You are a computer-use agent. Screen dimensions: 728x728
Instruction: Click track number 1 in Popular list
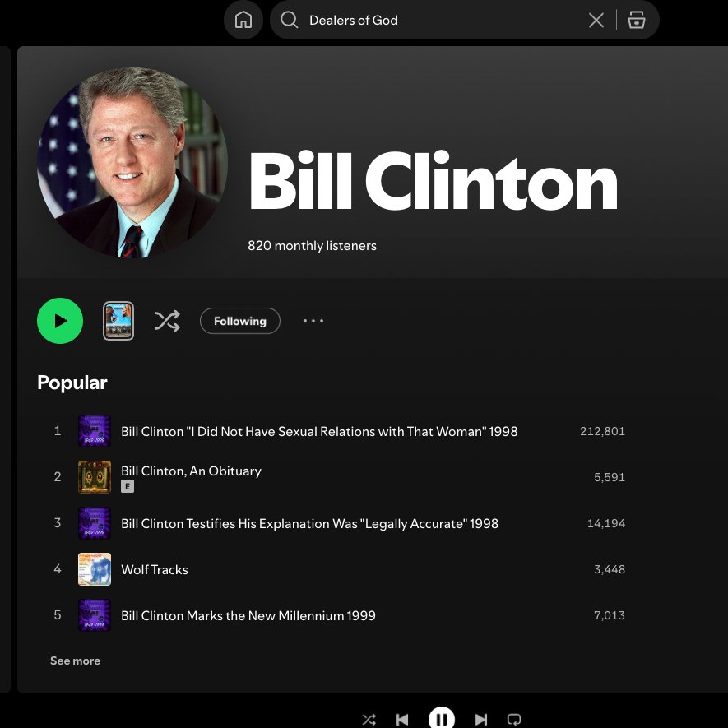[x=58, y=431]
